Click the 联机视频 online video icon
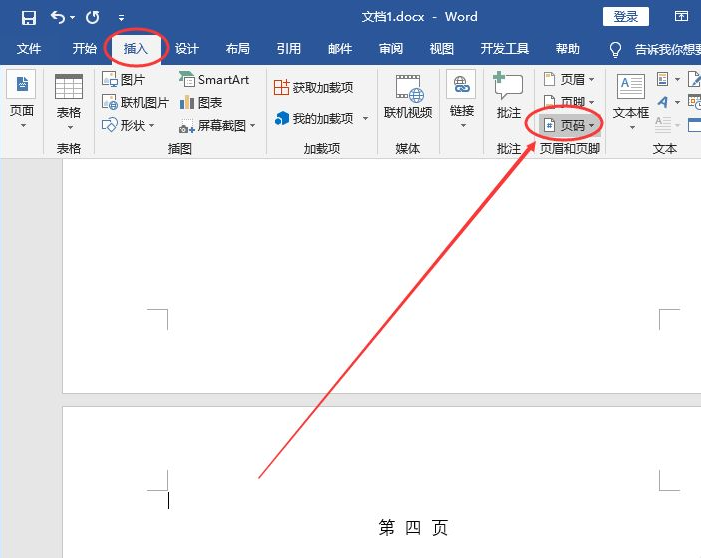 [x=408, y=90]
